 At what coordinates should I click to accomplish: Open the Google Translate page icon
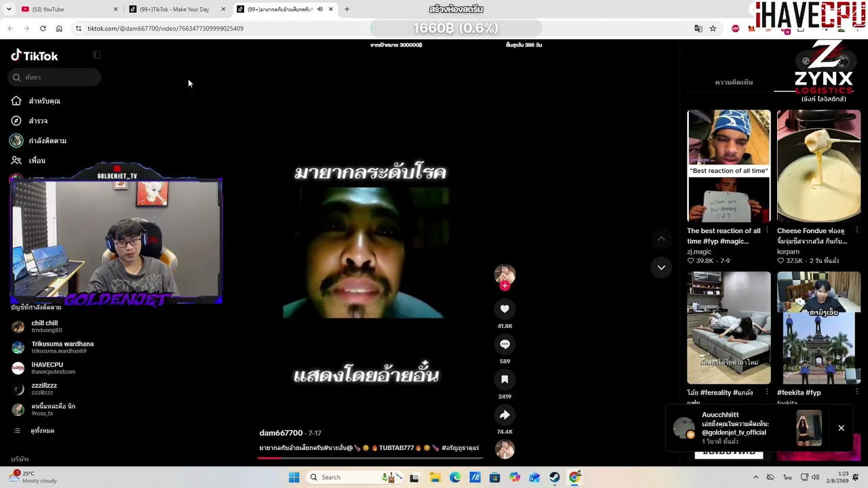[698, 28]
